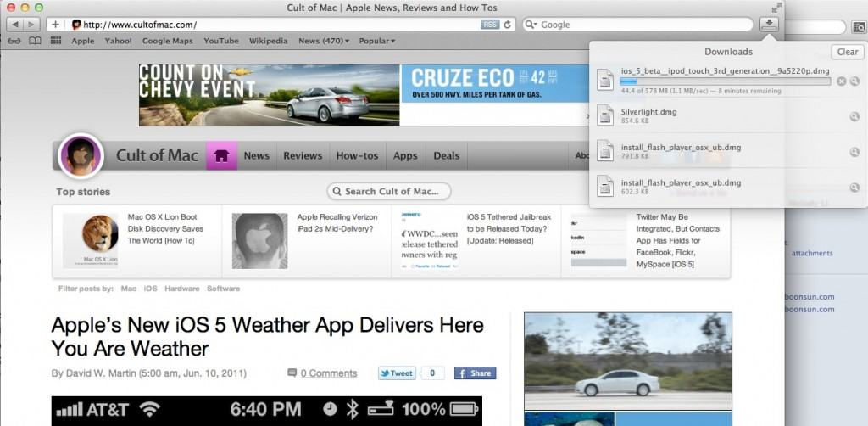Screen dimensions: 868x426
Task: Expand the News (470) bookmarks folder
Action: (324, 41)
